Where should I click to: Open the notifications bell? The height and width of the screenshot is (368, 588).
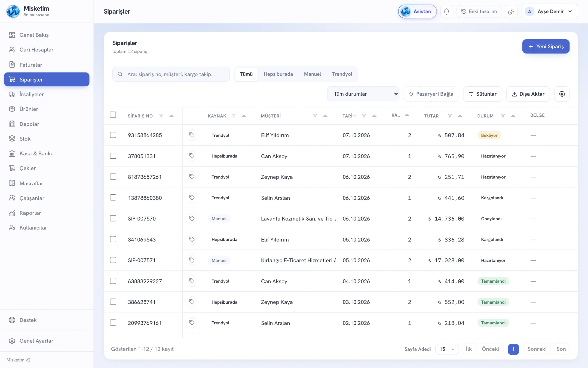[446, 11]
